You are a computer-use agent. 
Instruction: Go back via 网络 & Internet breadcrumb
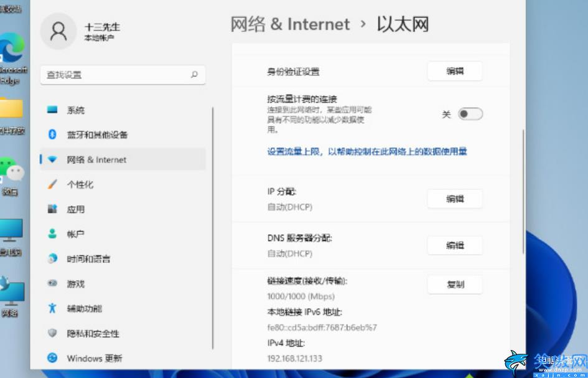290,24
